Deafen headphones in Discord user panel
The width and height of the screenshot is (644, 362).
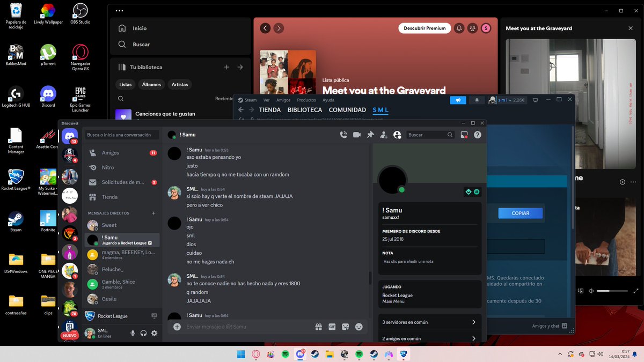[x=143, y=333]
